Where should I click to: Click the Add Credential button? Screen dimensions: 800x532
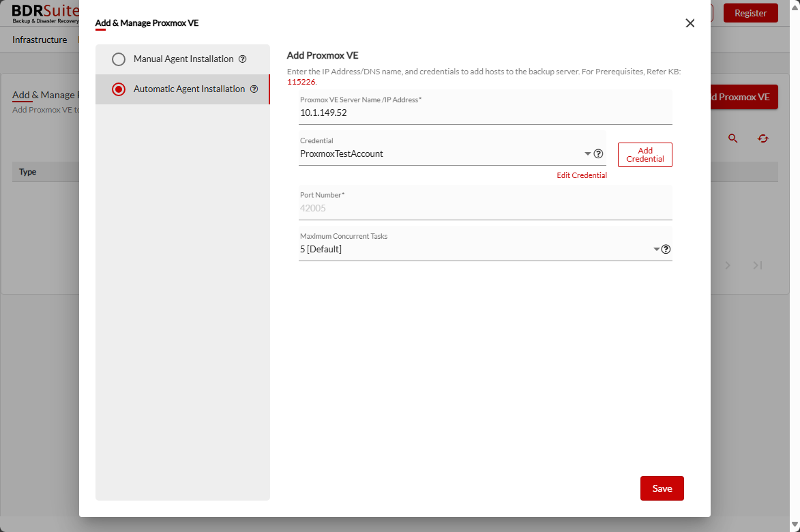(645, 154)
